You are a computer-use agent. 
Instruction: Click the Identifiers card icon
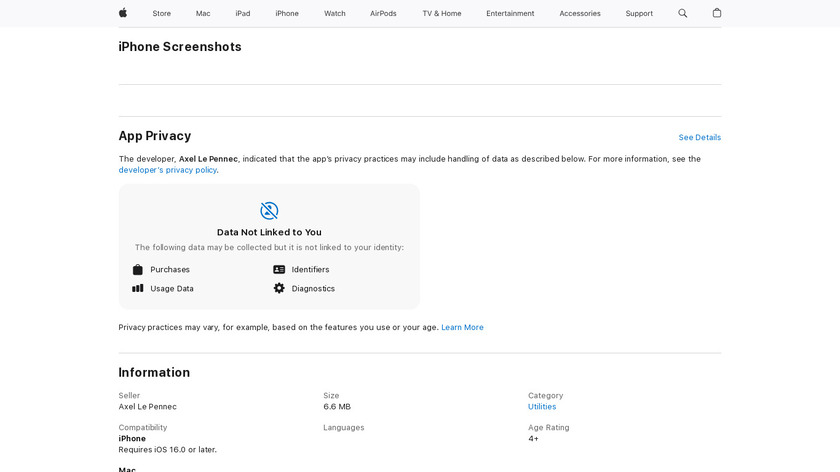click(279, 270)
